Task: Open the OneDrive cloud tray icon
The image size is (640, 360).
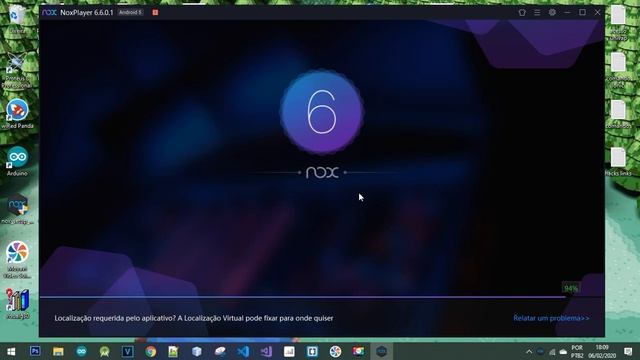Action: point(564,352)
